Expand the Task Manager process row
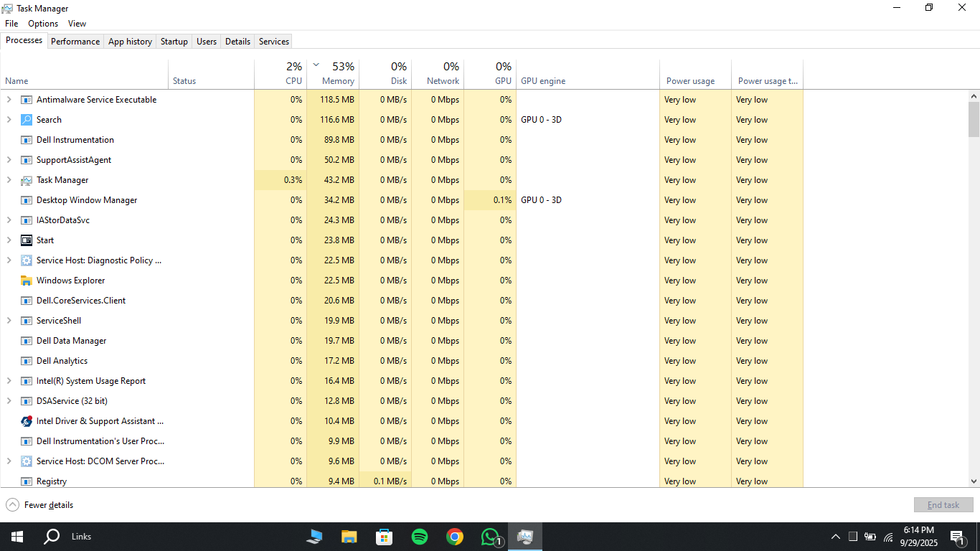Screen dimensions: 980x551 (9, 180)
